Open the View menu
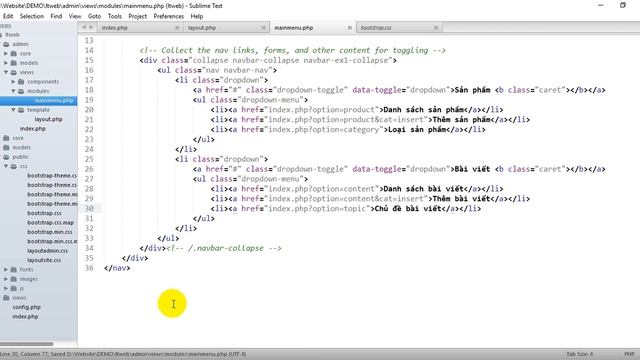 75,16
